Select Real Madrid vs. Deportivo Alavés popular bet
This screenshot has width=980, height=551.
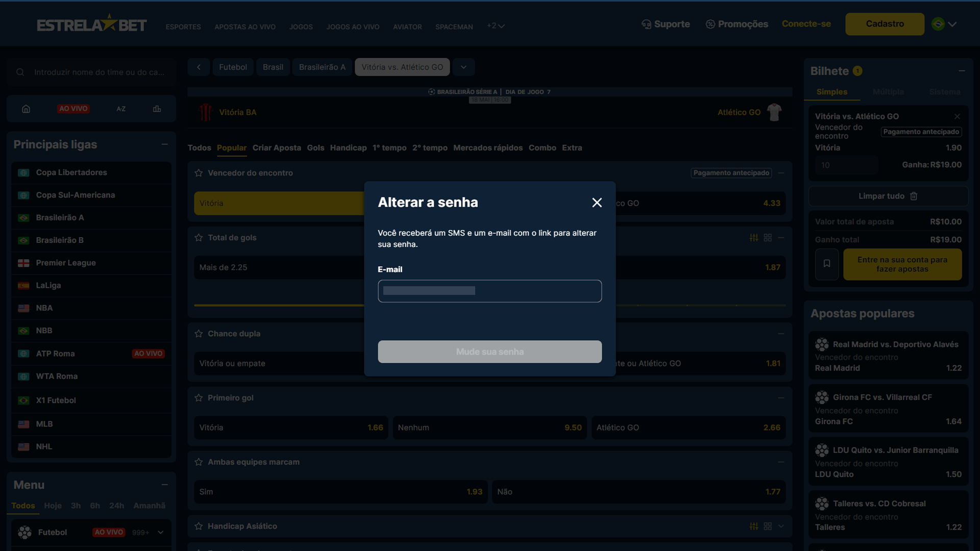888,356
